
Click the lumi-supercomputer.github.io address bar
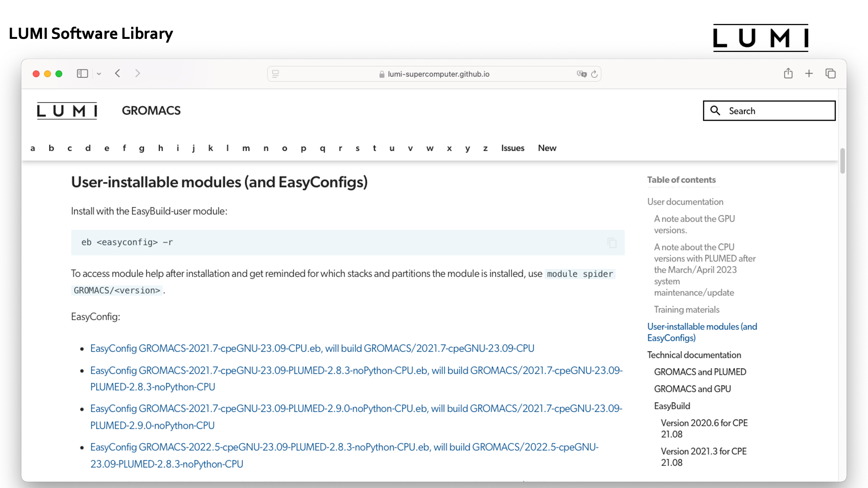point(434,74)
